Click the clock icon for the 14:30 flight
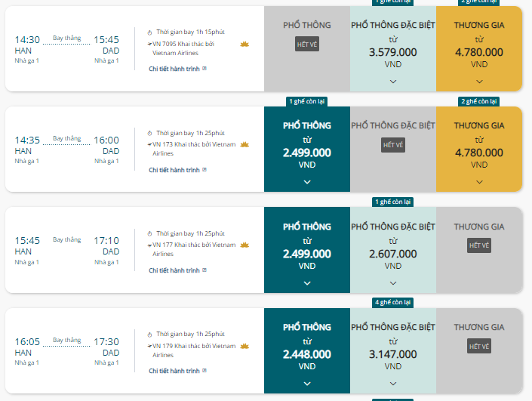 pos(149,32)
